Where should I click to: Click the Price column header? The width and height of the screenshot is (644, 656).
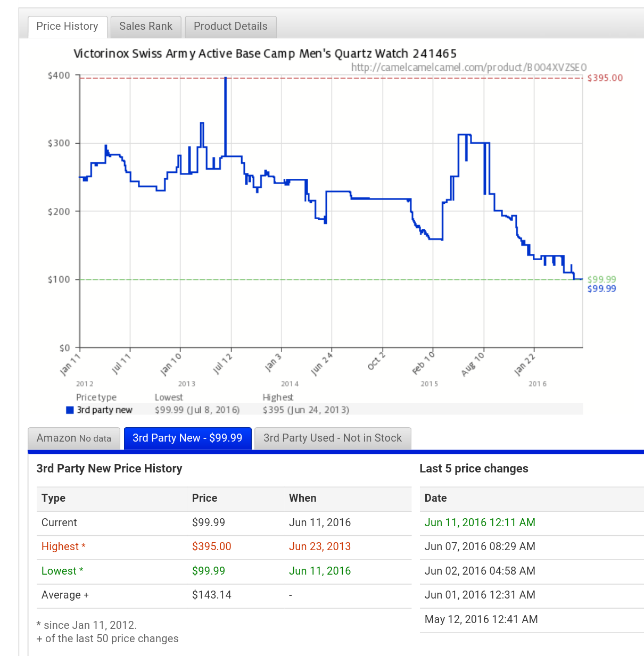pos(204,498)
